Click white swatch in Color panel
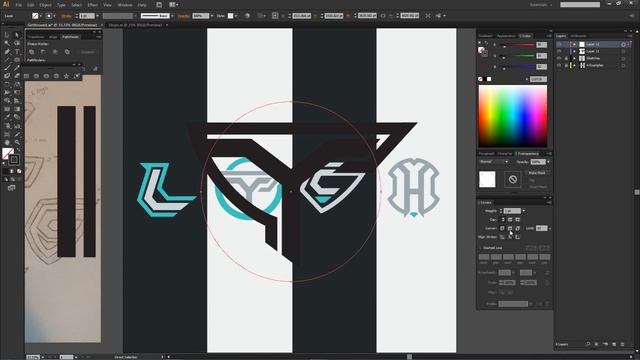640x360 pixels. (489, 79)
